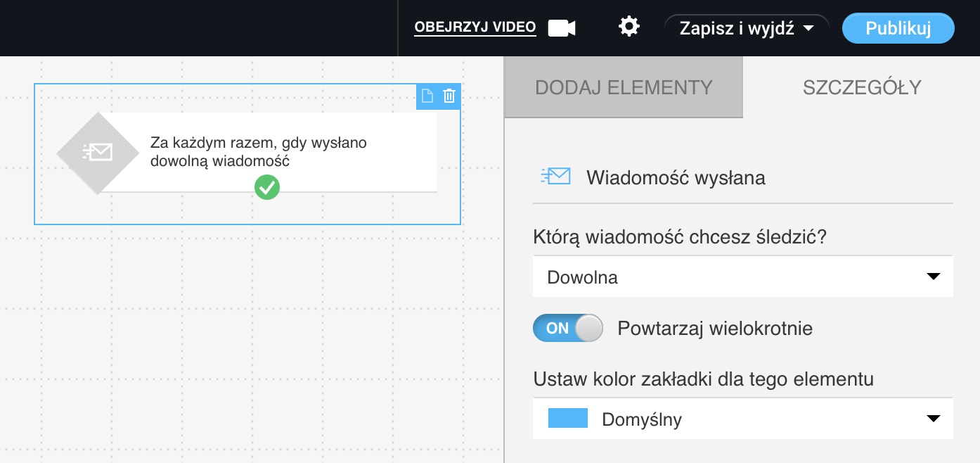This screenshot has width=980, height=463.
Task: Expand the Domyślny tab color dropdown
Action: (x=743, y=419)
